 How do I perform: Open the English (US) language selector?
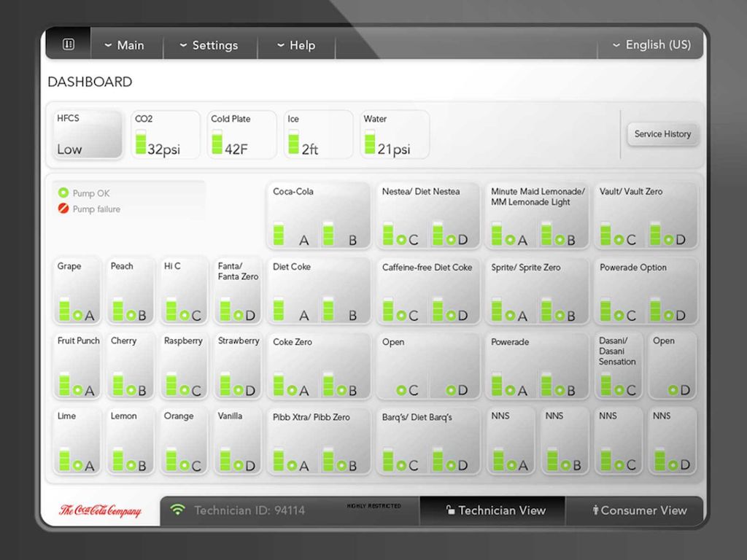pos(650,44)
